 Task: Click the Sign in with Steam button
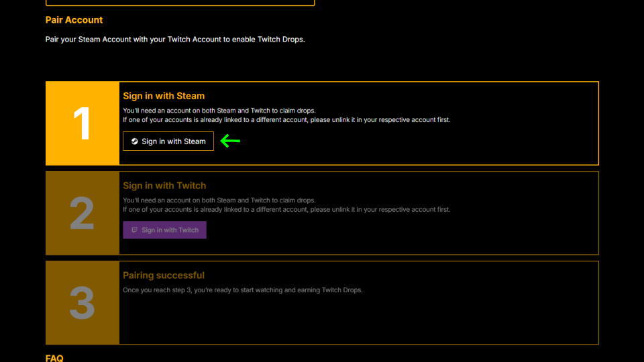point(168,141)
